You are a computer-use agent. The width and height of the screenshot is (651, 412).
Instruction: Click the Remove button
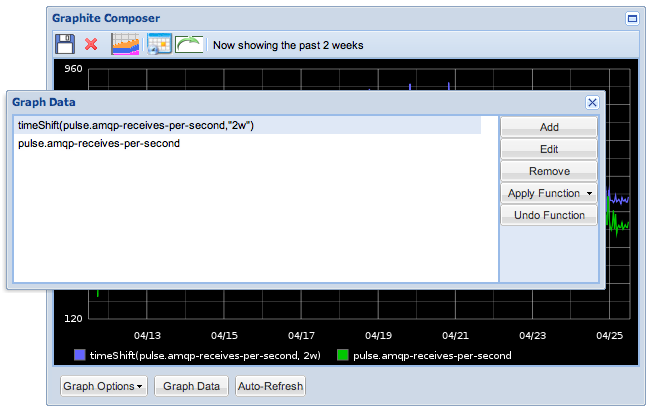coord(549,171)
